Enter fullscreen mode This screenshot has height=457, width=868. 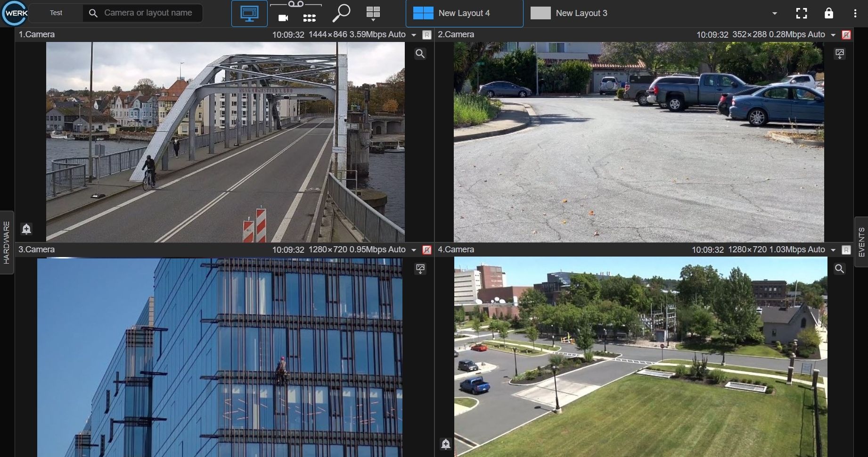click(801, 13)
